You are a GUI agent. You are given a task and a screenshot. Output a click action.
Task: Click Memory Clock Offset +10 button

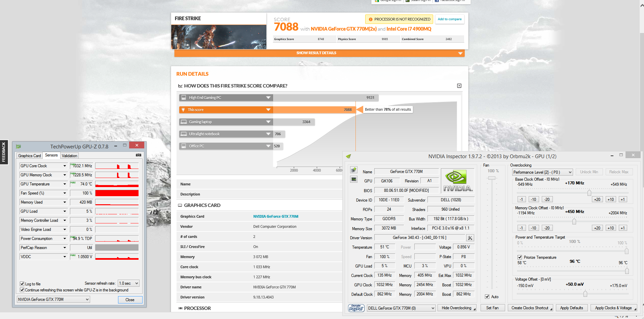[611, 228]
